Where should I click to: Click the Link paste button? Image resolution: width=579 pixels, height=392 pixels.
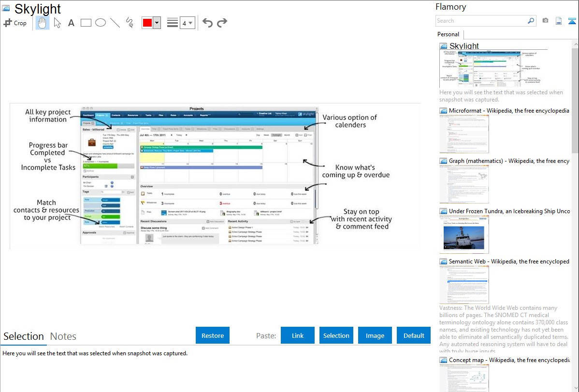(x=298, y=335)
